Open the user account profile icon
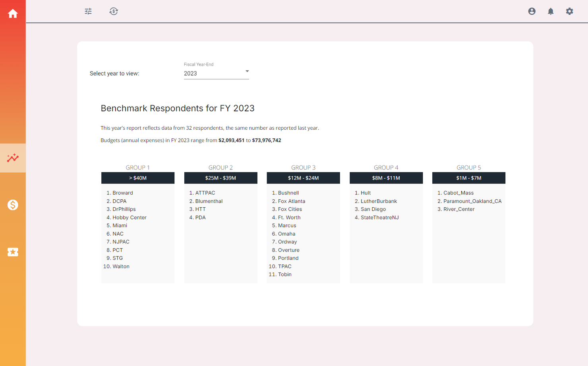The width and height of the screenshot is (588, 366). pyautogui.click(x=532, y=11)
